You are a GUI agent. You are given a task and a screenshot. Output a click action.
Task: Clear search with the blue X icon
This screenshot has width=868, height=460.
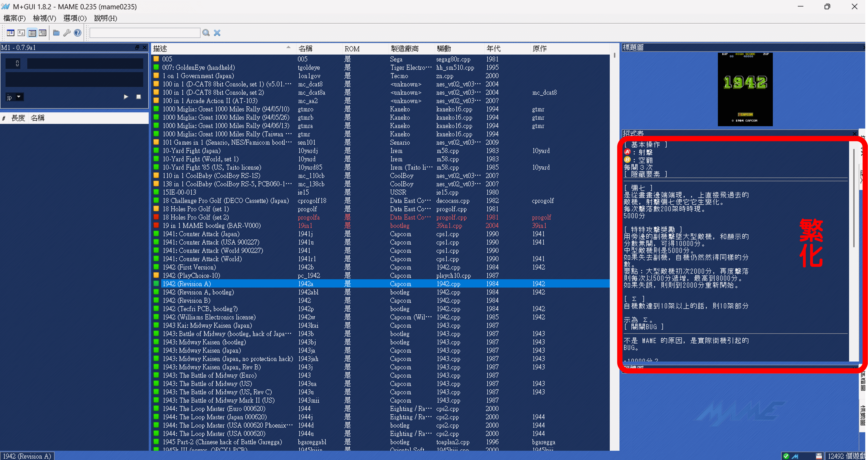click(217, 33)
